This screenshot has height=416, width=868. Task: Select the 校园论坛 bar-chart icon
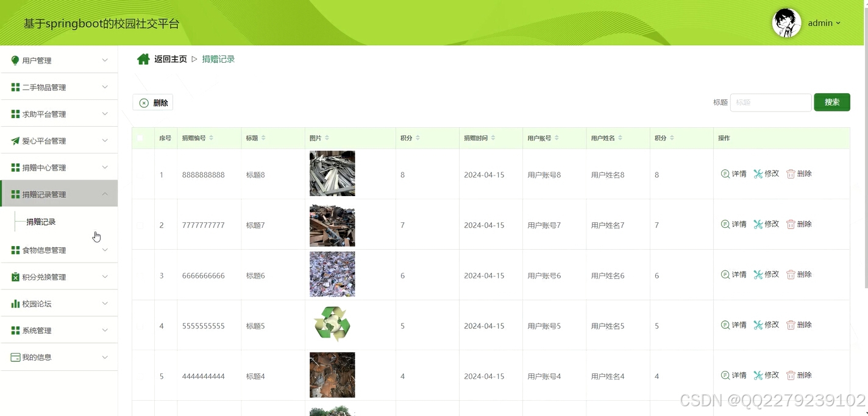pos(14,303)
